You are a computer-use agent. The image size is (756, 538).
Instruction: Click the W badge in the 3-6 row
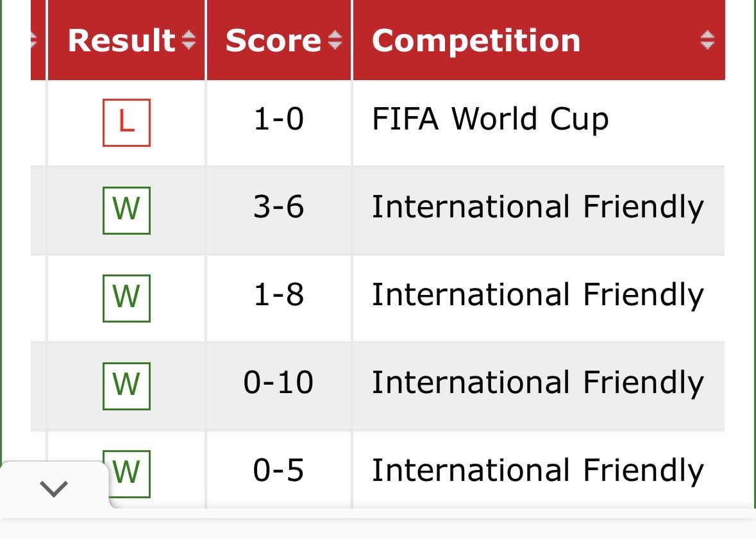click(x=127, y=210)
